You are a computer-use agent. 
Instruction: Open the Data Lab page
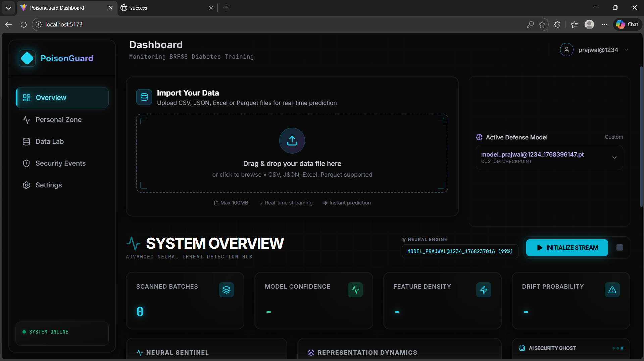[x=62, y=141]
